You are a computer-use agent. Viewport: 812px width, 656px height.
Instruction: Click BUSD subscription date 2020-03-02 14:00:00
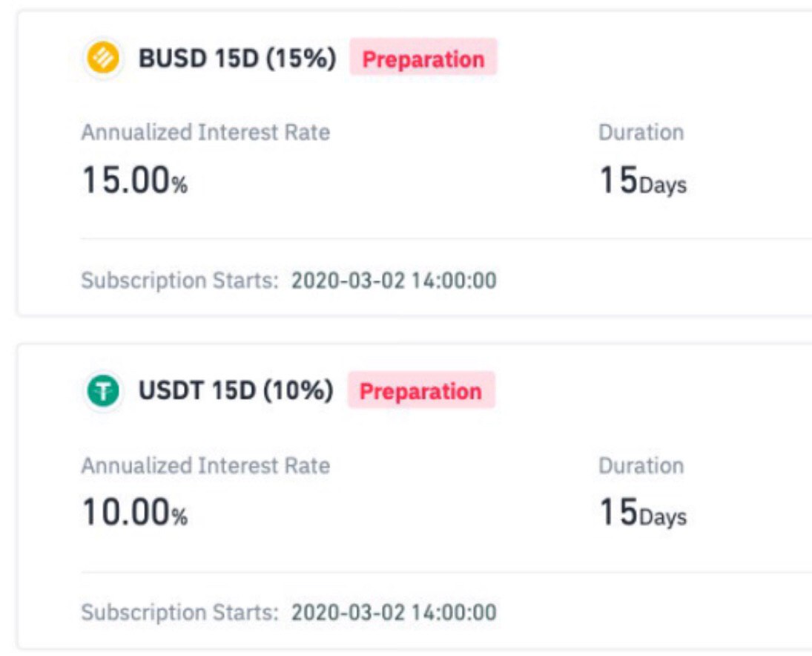click(394, 281)
